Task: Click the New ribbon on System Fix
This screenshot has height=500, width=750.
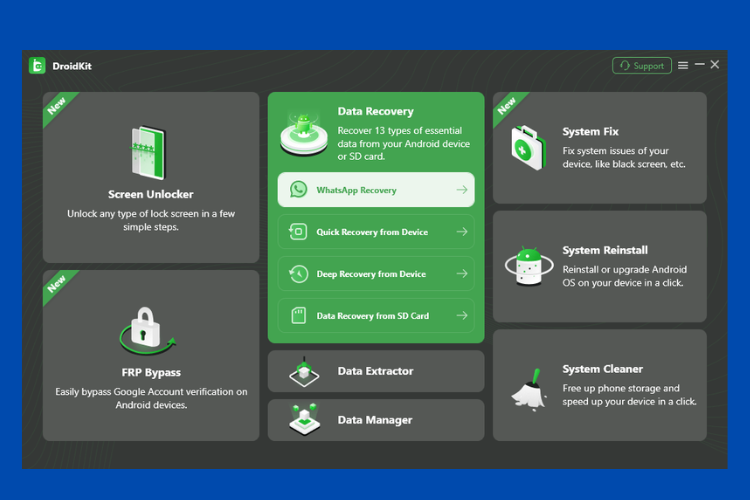Action: click(507, 106)
